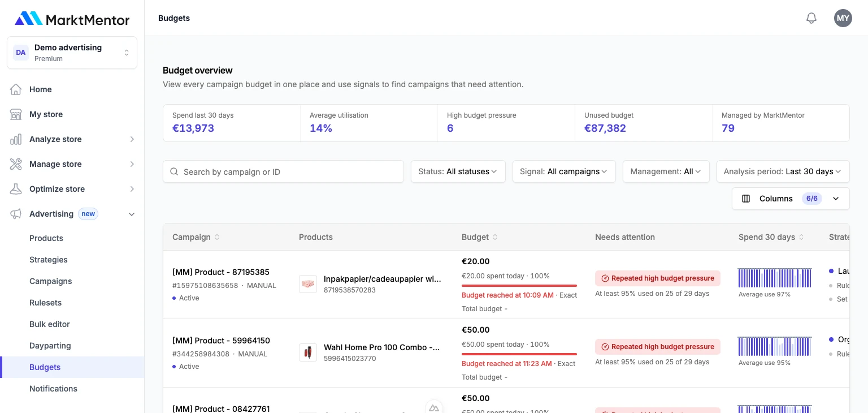The width and height of the screenshot is (868, 413).
Task: Click spend chart with Average use 97%
Action: pos(775,278)
